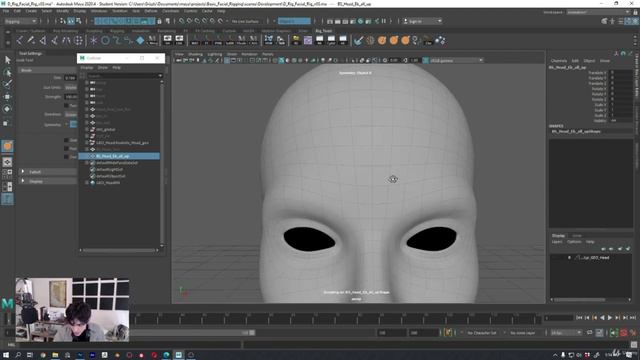Select BS_Head row in the Outliner
The height and width of the screenshot is (360, 640).
(119, 156)
